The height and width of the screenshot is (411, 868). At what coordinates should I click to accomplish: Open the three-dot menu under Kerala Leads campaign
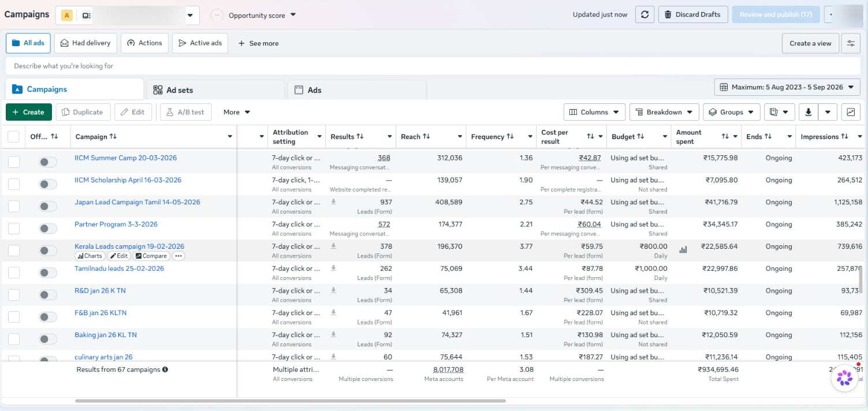178,256
